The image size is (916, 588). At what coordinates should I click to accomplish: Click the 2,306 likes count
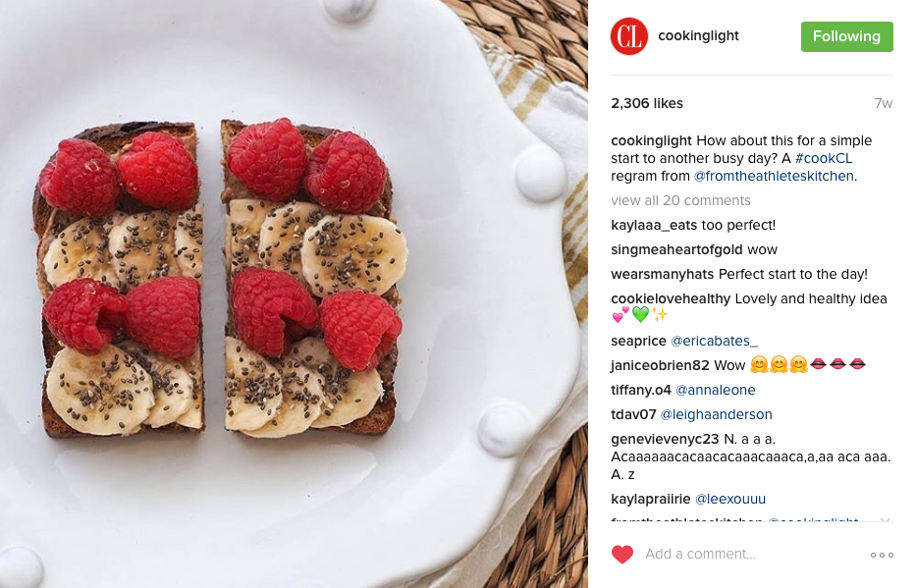(647, 103)
